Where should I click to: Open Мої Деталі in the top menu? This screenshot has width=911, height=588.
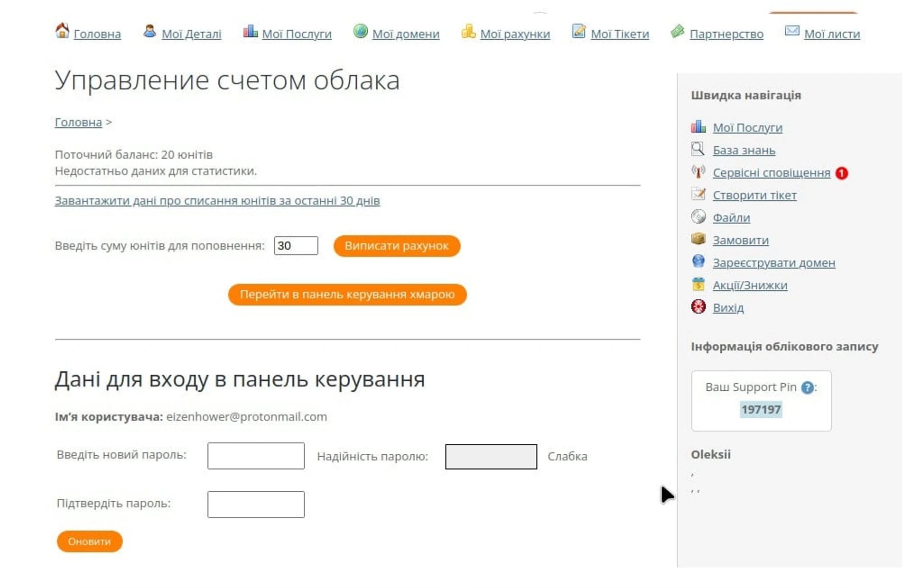click(x=191, y=34)
